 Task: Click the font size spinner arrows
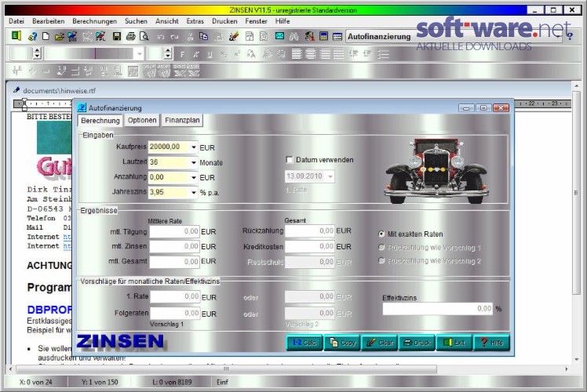tap(168, 54)
